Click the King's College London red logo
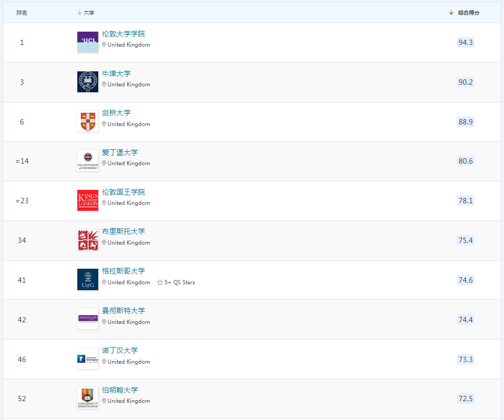The image size is (504, 420). point(87,201)
